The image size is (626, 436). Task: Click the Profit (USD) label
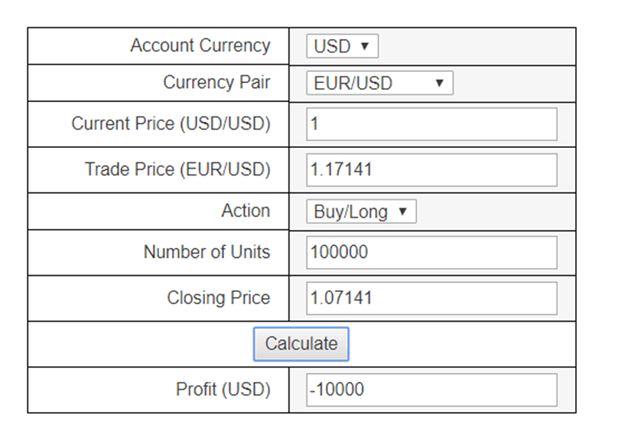(223, 390)
